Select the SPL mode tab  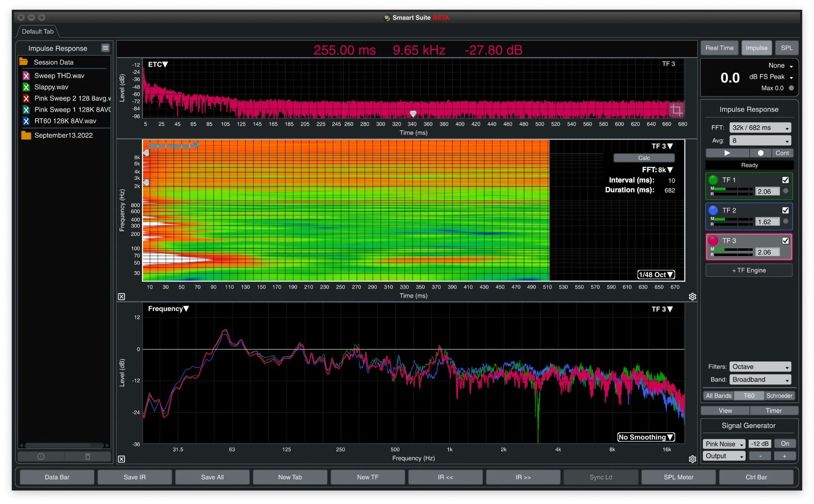pos(787,48)
